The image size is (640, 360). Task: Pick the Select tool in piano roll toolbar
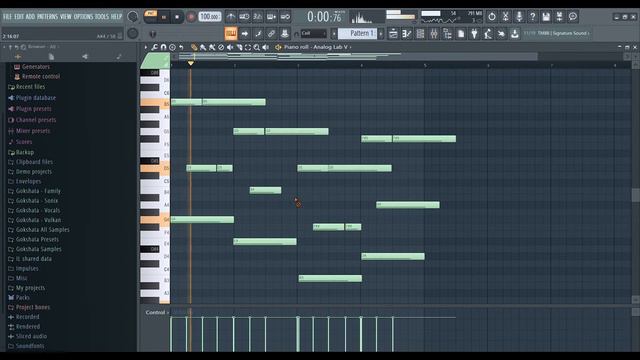click(x=248, y=47)
